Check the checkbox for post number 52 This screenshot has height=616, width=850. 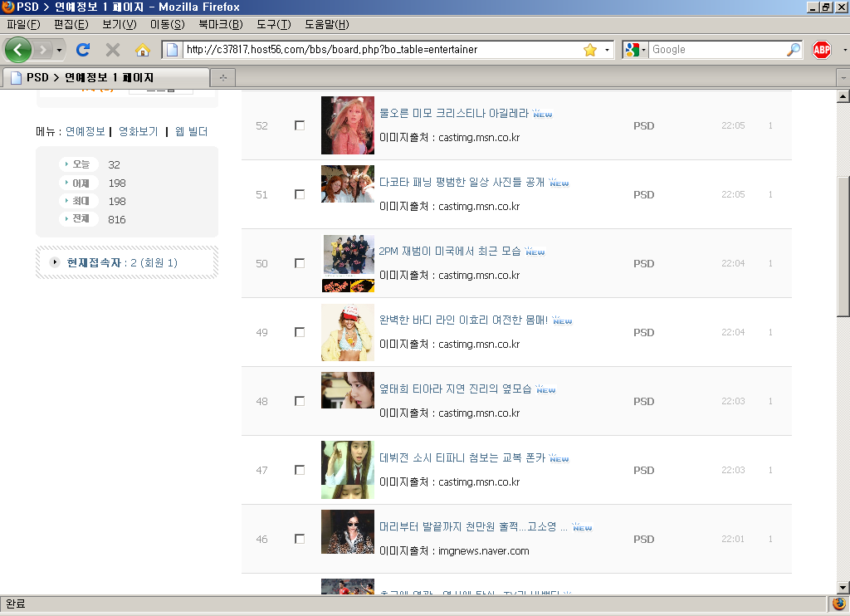click(x=300, y=125)
